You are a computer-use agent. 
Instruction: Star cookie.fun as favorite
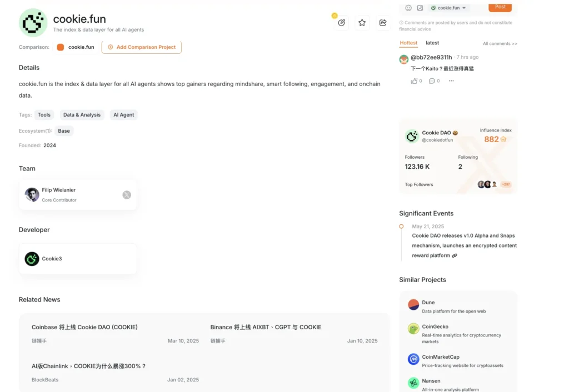(362, 23)
